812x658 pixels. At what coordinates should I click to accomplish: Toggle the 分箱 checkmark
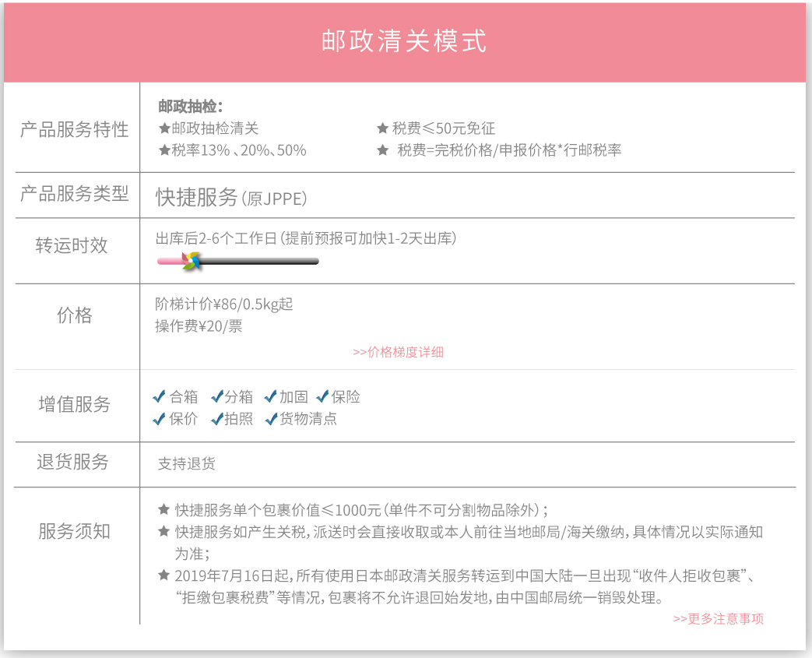coord(216,397)
